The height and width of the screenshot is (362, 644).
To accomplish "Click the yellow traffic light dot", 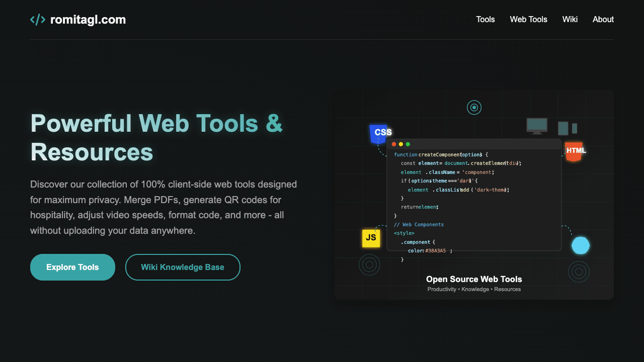I will point(401,143).
